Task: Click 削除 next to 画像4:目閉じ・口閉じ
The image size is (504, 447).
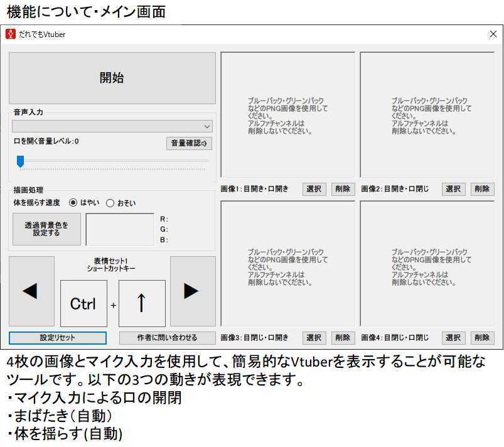Action: coord(481,338)
